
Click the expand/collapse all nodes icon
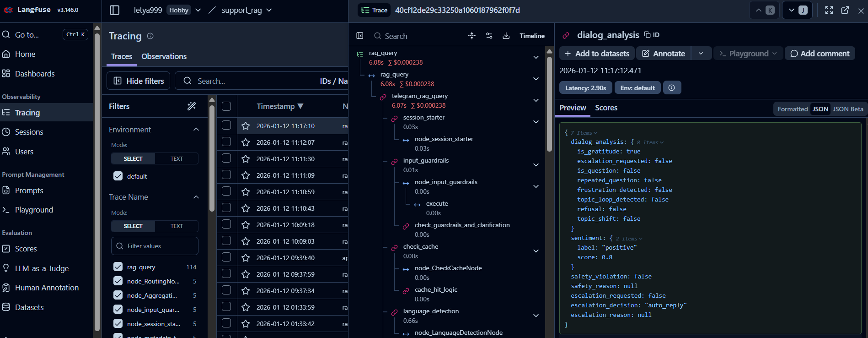point(472,36)
